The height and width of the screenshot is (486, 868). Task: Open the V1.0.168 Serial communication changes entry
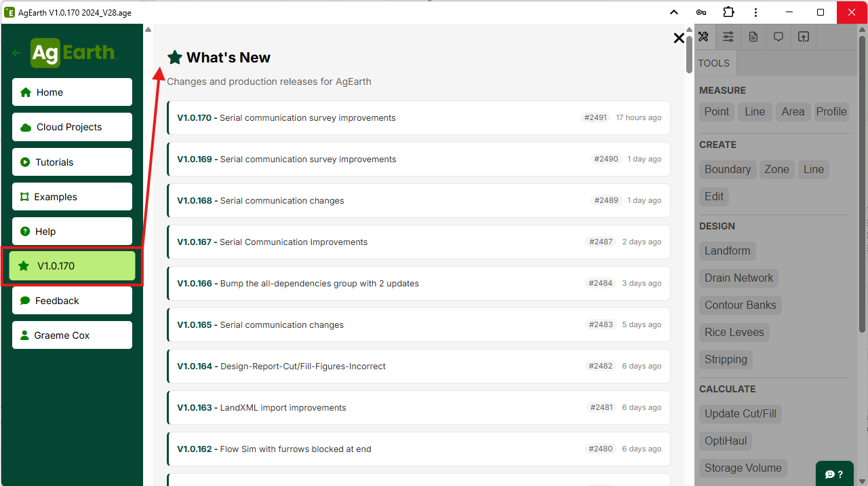point(418,201)
